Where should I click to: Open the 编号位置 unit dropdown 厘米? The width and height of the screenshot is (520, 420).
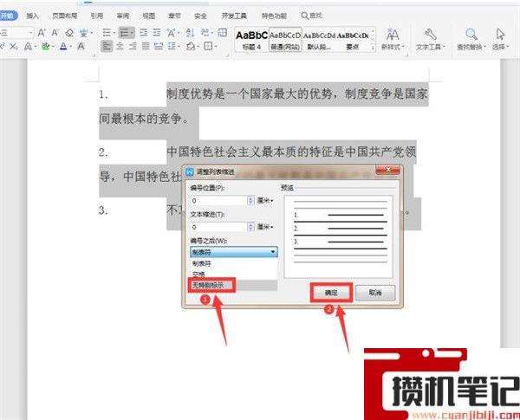[x=265, y=201]
